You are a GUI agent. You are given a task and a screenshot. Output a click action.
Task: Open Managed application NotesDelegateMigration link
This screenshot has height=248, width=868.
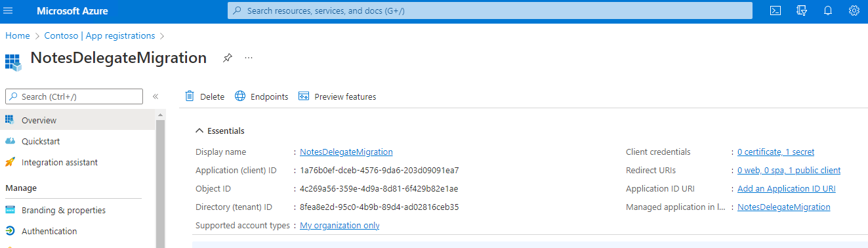pyautogui.click(x=784, y=207)
